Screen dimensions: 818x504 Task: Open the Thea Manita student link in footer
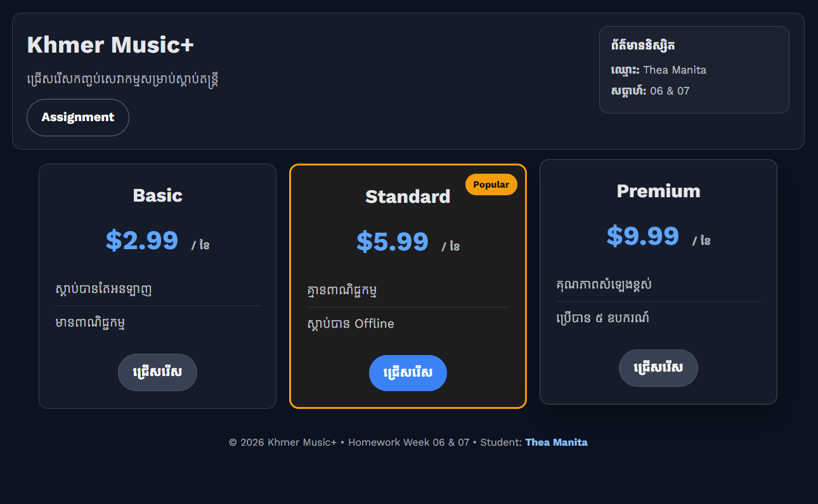[x=556, y=442]
